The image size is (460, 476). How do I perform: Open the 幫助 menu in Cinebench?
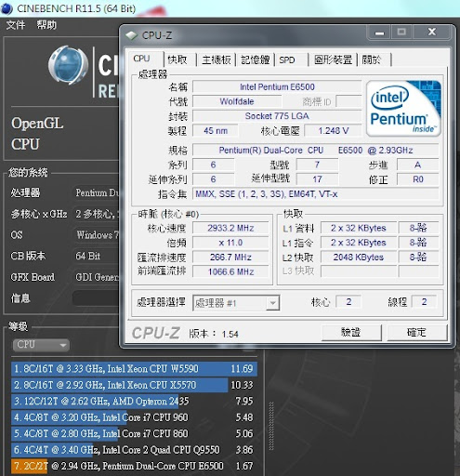[46, 25]
